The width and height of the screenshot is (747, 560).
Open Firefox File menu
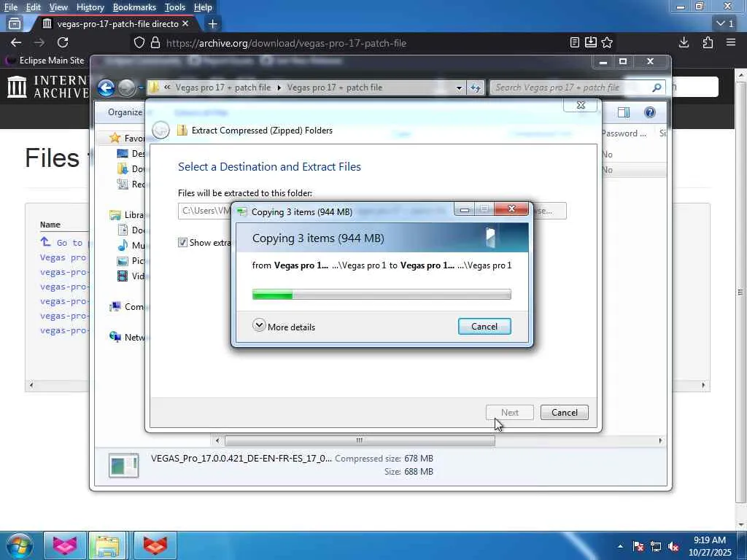(x=11, y=7)
